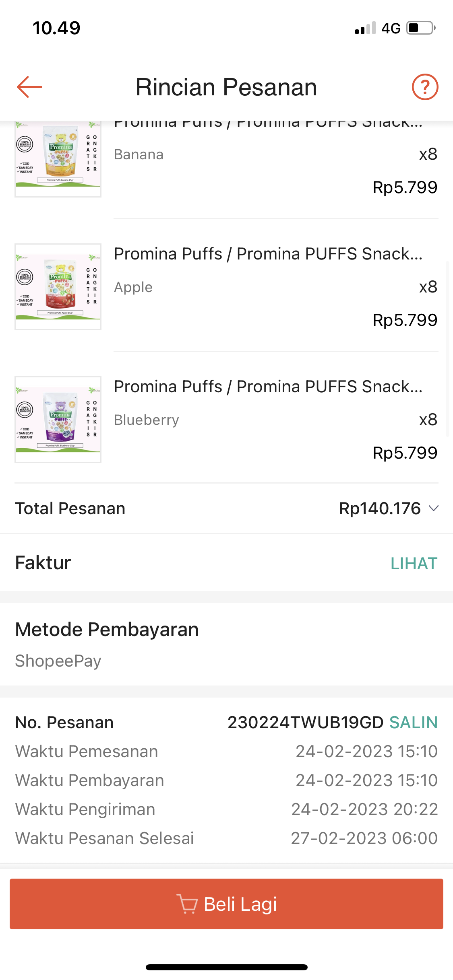
Task: Open the Blueberry Promina Puffs thumbnail
Action: coord(58,420)
